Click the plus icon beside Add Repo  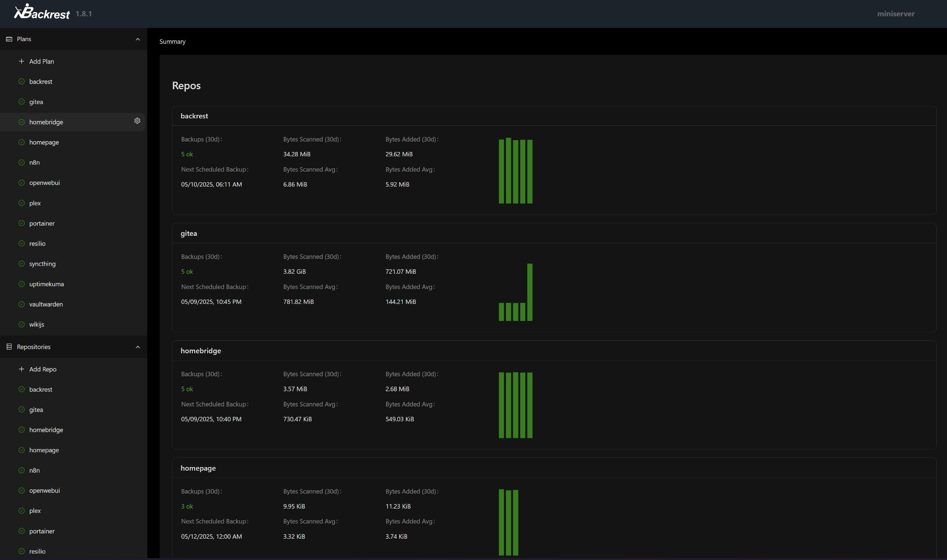(21, 369)
